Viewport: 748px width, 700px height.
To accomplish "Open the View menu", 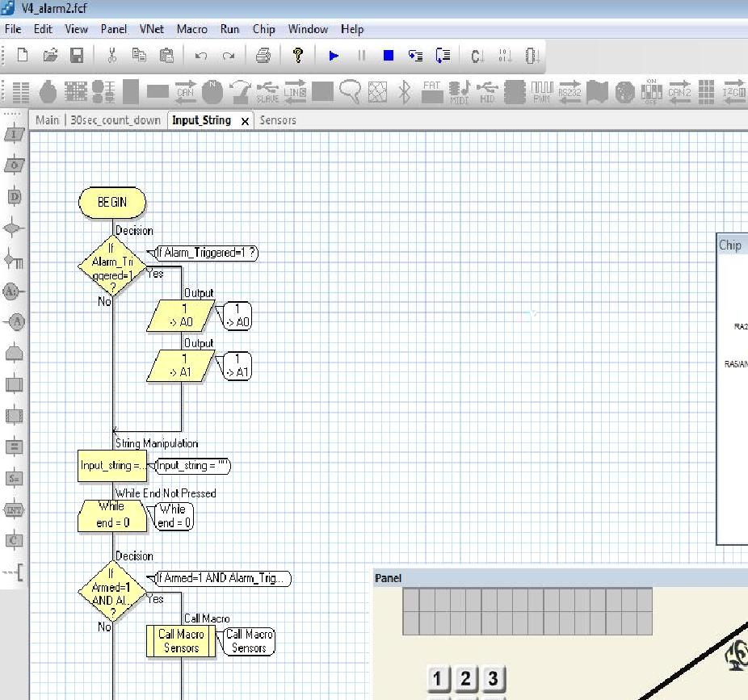I will click(x=76, y=29).
